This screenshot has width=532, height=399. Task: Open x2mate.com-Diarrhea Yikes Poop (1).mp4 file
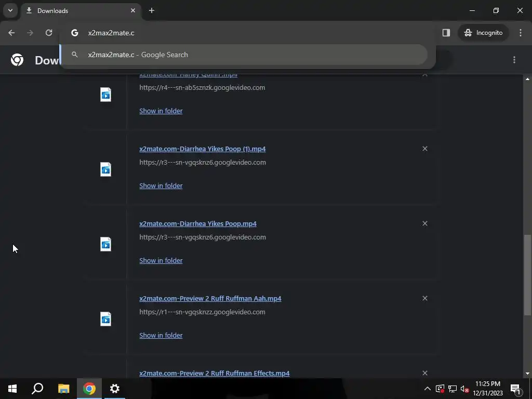(x=202, y=149)
